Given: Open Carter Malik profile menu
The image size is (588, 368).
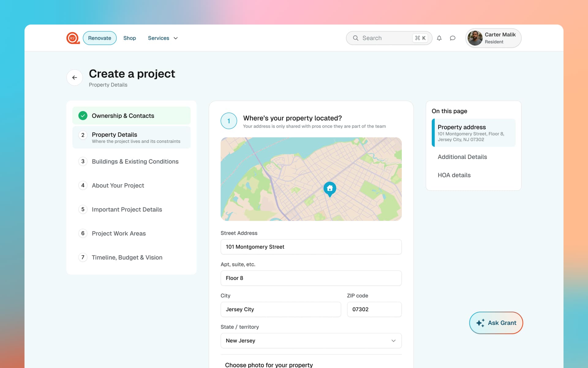Looking at the screenshot, I should point(493,38).
